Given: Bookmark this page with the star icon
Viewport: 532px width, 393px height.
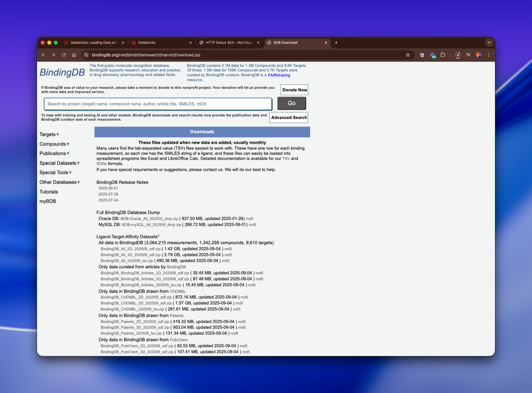Looking at the screenshot, I should [x=408, y=55].
